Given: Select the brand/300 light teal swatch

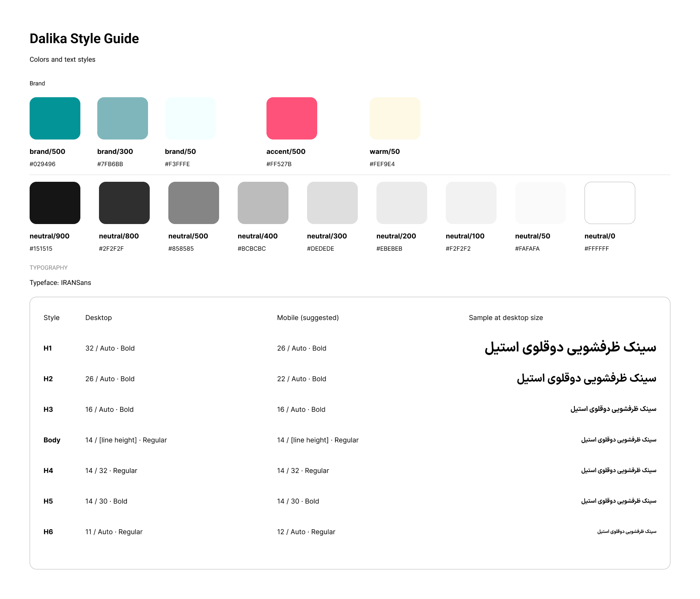Looking at the screenshot, I should click(x=123, y=118).
